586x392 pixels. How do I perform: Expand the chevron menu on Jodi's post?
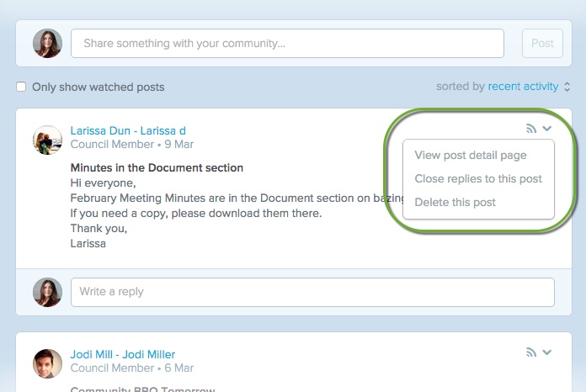pyautogui.click(x=547, y=352)
